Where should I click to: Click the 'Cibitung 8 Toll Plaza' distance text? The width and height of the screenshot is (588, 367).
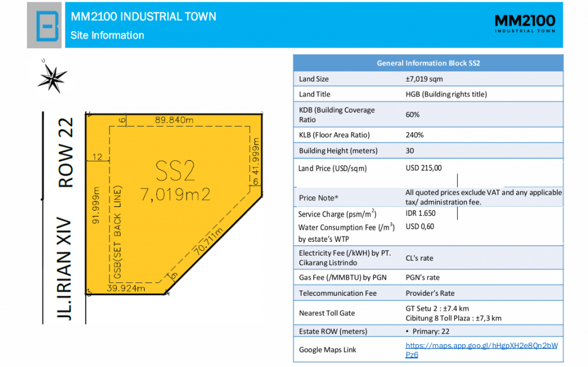tap(453, 318)
